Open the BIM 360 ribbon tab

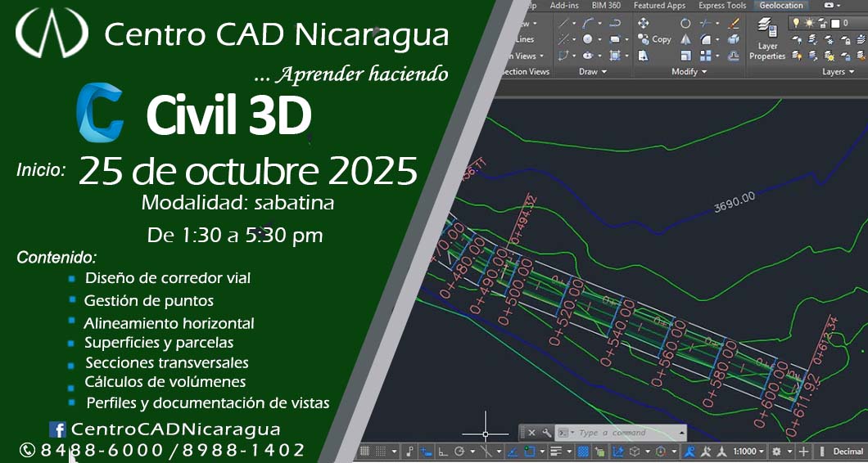tap(606, 6)
